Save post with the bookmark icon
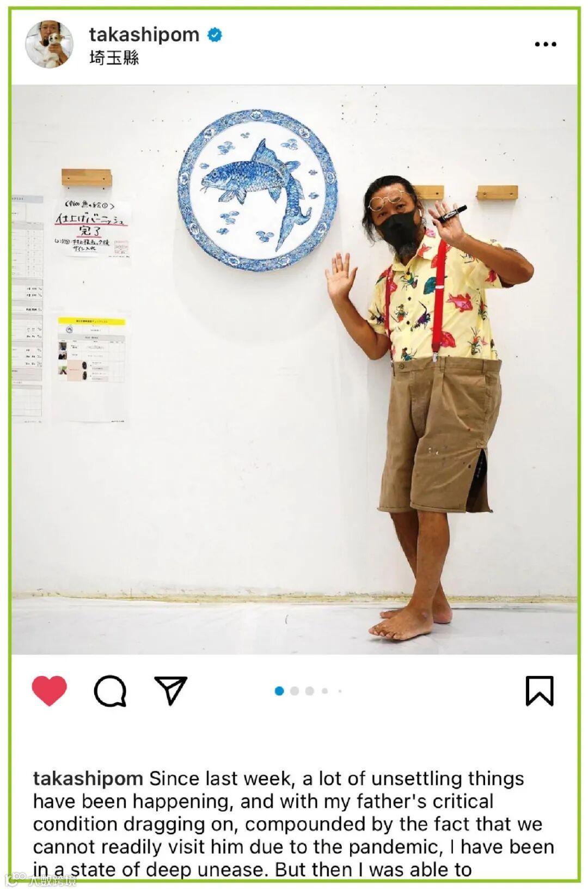This screenshot has height=891, width=588. (x=540, y=691)
